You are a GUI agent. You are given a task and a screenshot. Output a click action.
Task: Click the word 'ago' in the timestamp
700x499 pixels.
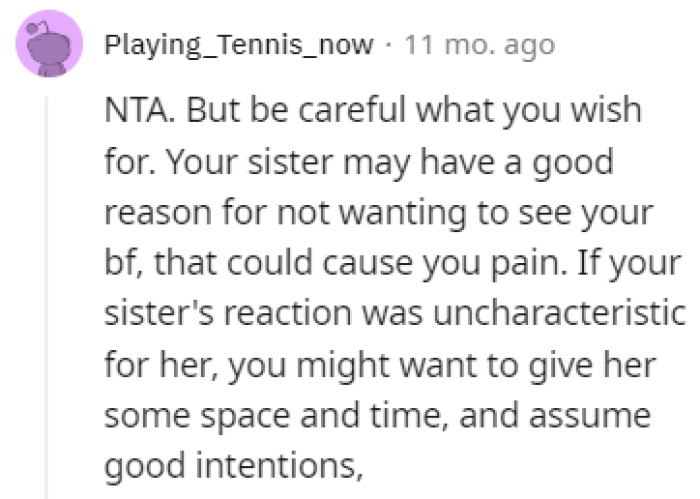(x=529, y=47)
